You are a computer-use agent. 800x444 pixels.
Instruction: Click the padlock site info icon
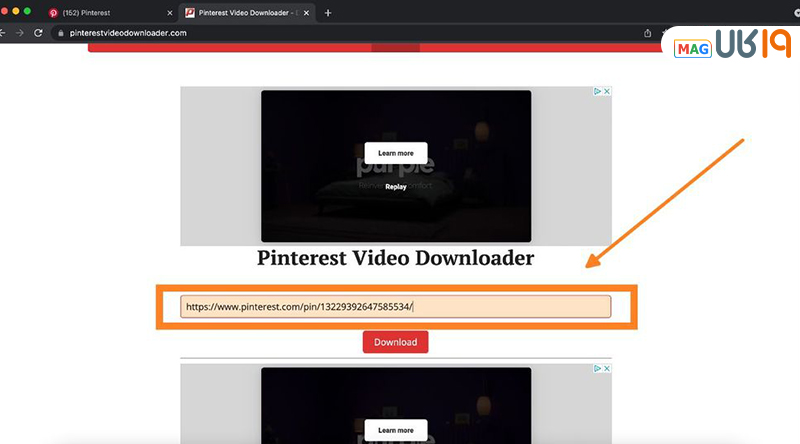coord(60,33)
